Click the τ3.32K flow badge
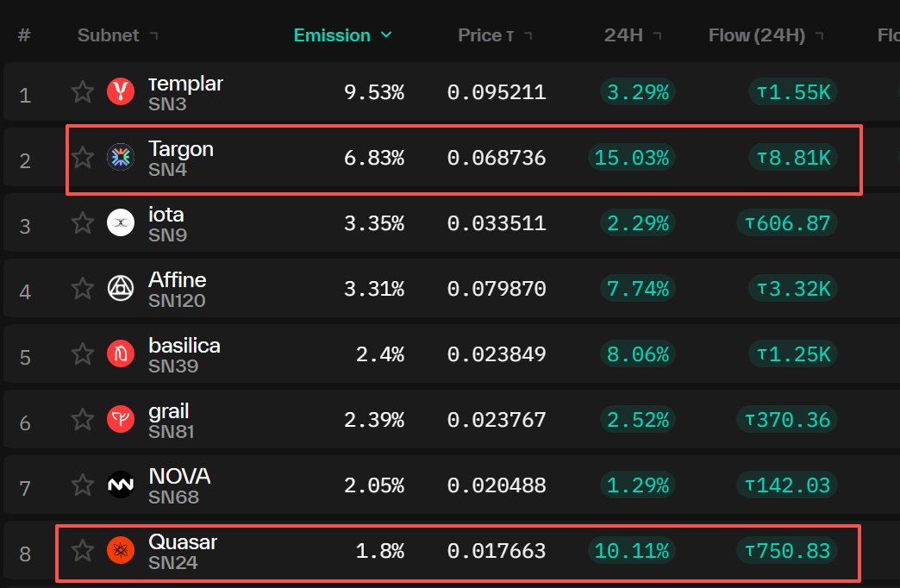Image resolution: width=900 pixels, height=588 pixels. [x=792, y=288]
